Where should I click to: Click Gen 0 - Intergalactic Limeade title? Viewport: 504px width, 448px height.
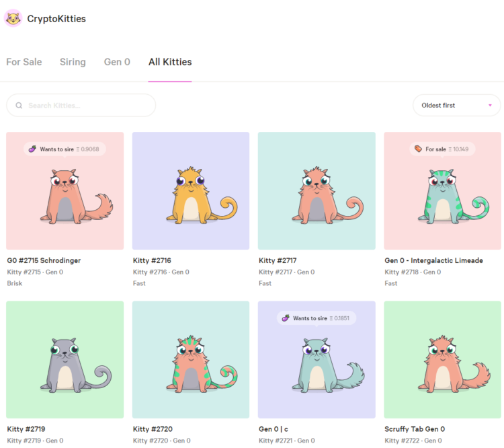(x=433, y=260)
